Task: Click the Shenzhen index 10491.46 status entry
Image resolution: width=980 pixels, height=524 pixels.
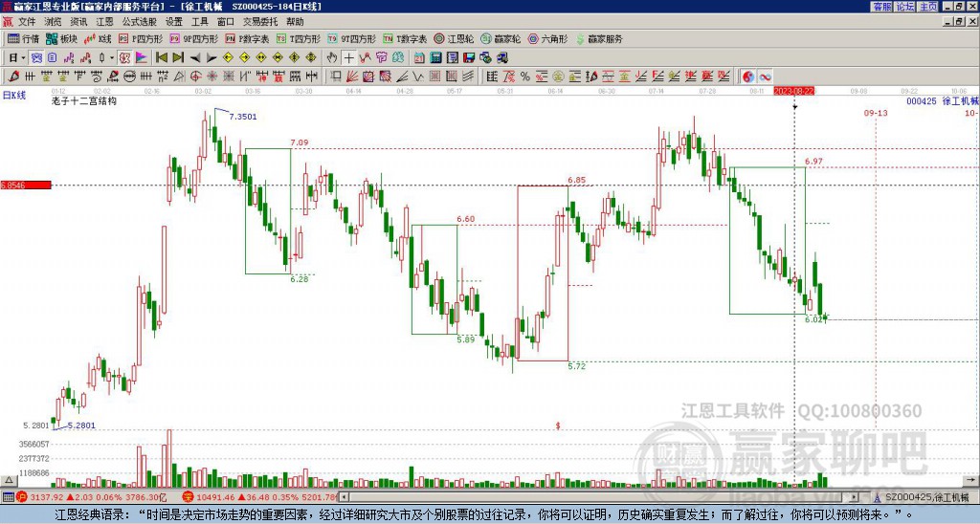Action: click(259, 497)
